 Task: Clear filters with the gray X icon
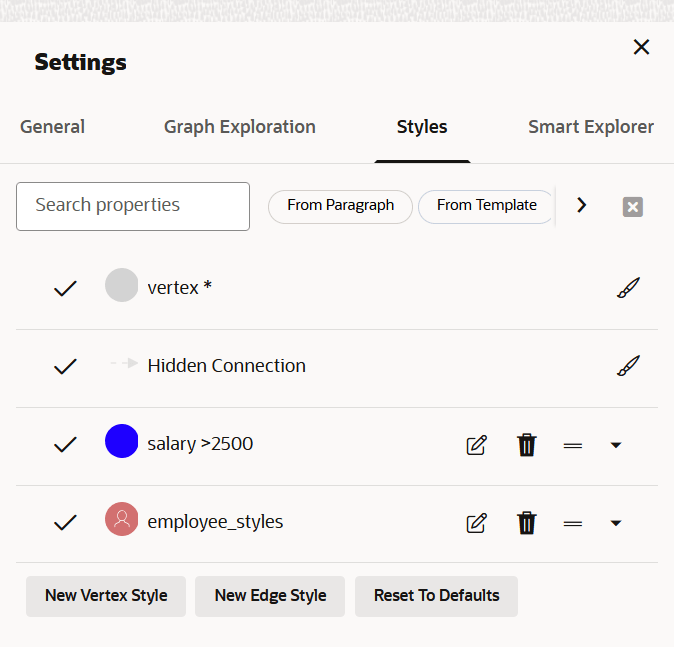click(632, 206)
